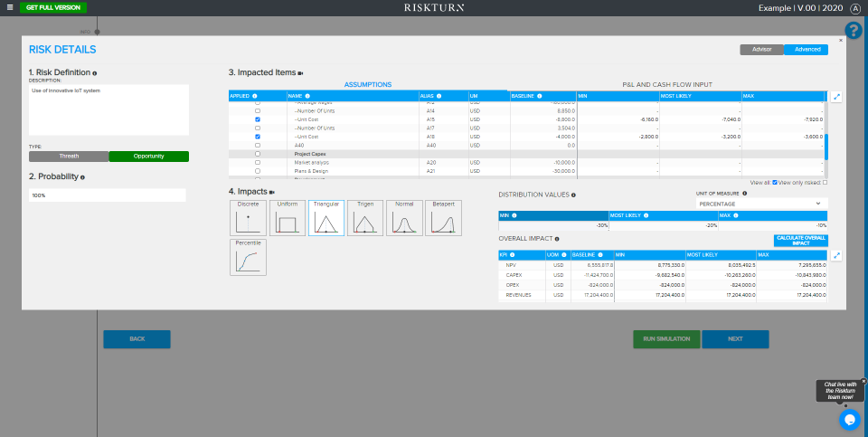The image size is (868, 437).
Task: Check Applied box for A17 Number Of Units
Action: 258,128
